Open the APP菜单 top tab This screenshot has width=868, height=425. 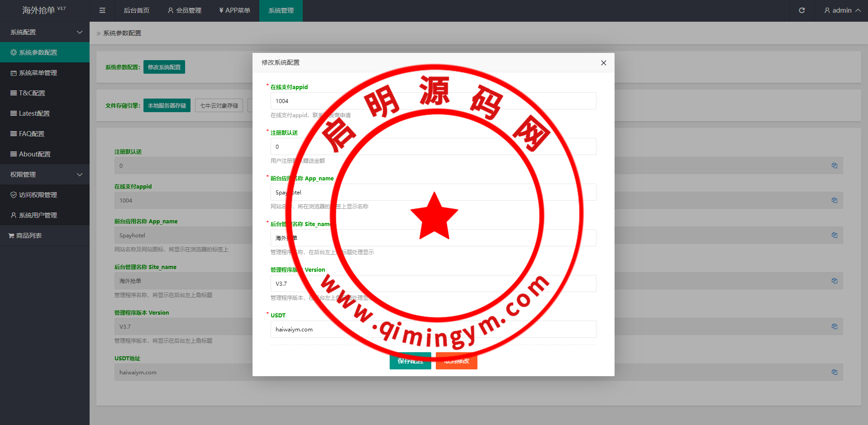click(234, 10)
